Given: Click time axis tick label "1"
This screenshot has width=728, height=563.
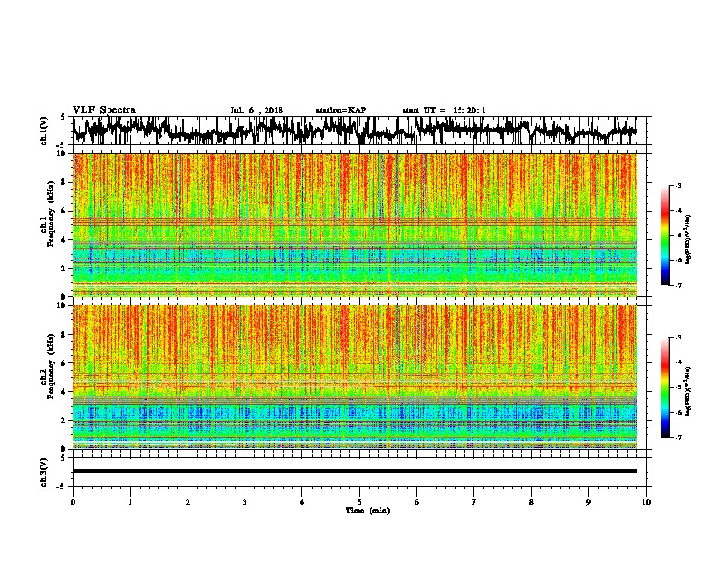Looking at the screenshot, I should [130, 502].
